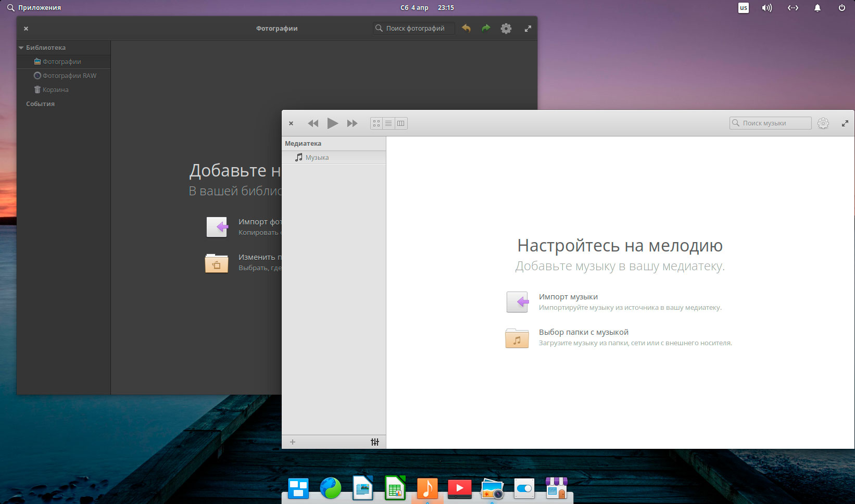Image resolution: width=855 pixels, height=504 pixels.
Task: Select Фотографии RAW in the sidebar
Action: coord(69,76)
